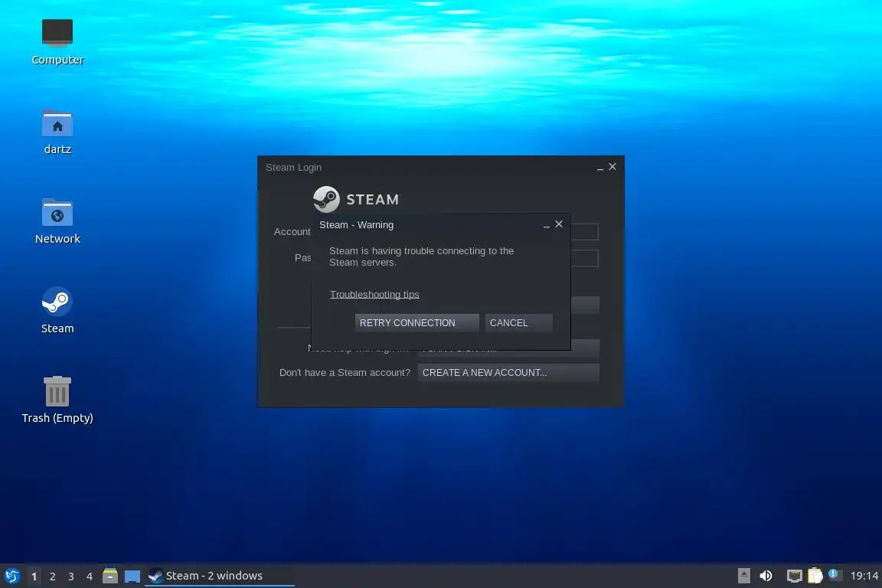Click the eject removable media tray icon
The image size is (882, 588).
point(743,576)
